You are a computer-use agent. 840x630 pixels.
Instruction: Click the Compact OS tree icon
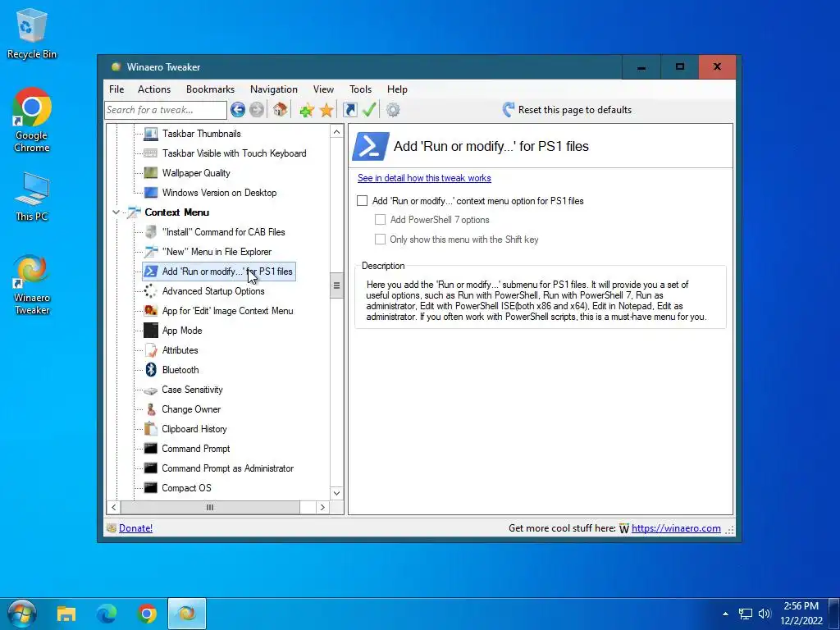point(151,487)
